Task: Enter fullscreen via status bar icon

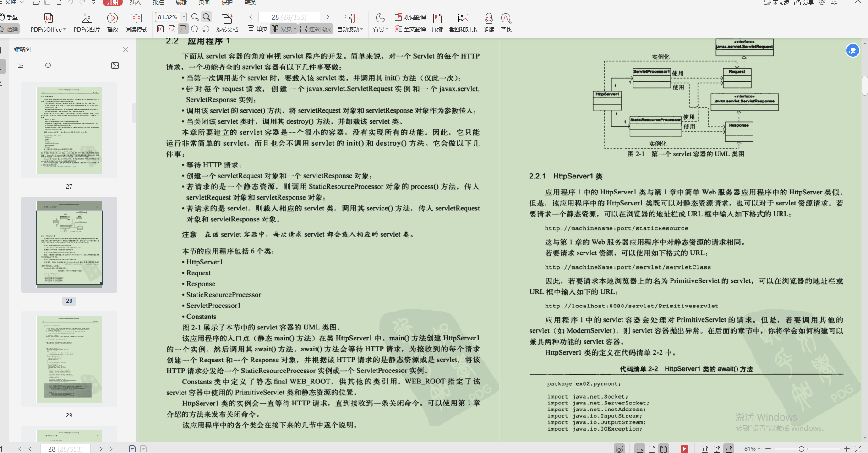Action: [858, 449]
